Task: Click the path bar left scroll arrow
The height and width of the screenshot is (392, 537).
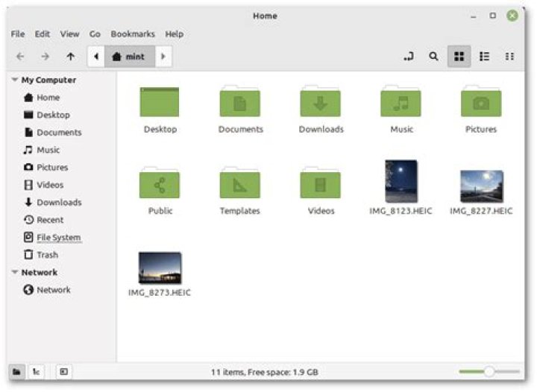Action: click(96, 57)
